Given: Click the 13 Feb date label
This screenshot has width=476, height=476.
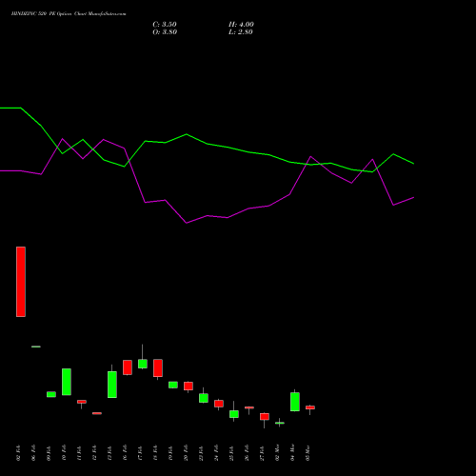Looking at the screenshot, I should point(109,453).
